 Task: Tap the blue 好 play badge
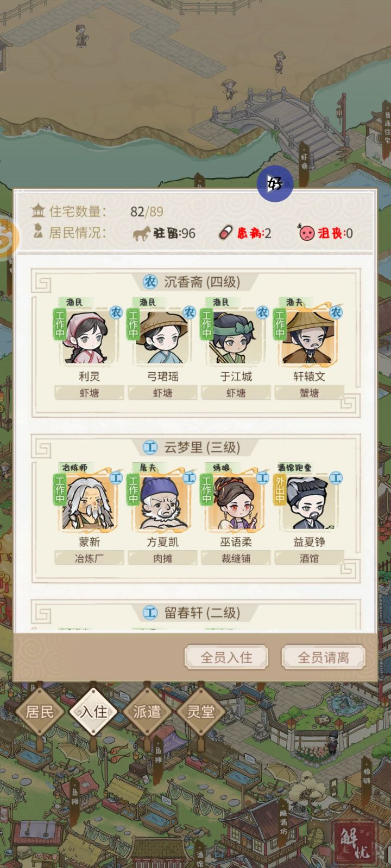275,183
